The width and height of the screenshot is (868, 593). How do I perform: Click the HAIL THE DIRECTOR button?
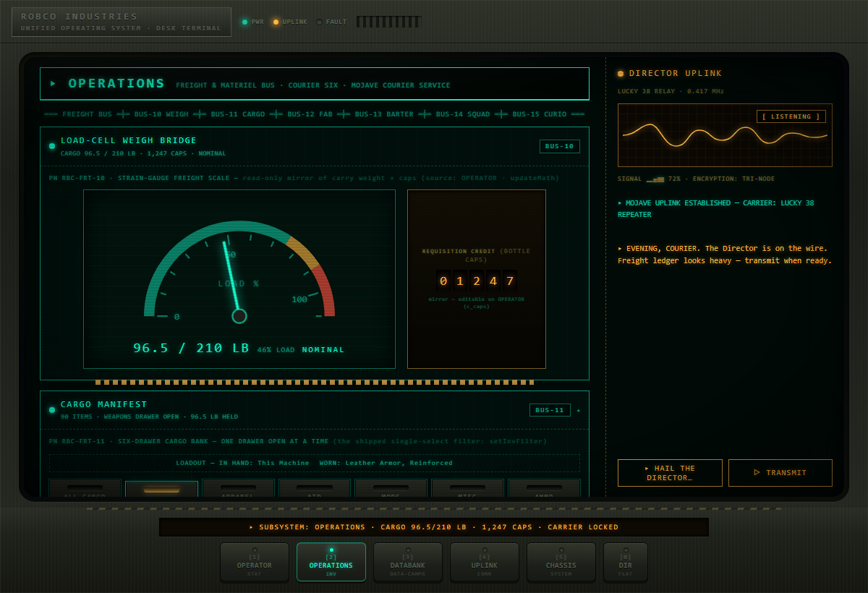click(x=670, y=473)
